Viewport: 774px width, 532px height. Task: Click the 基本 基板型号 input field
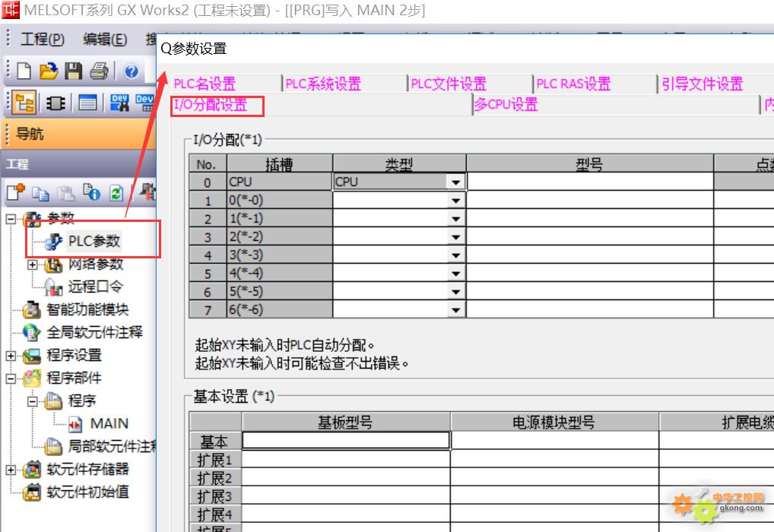click(346, 441)
